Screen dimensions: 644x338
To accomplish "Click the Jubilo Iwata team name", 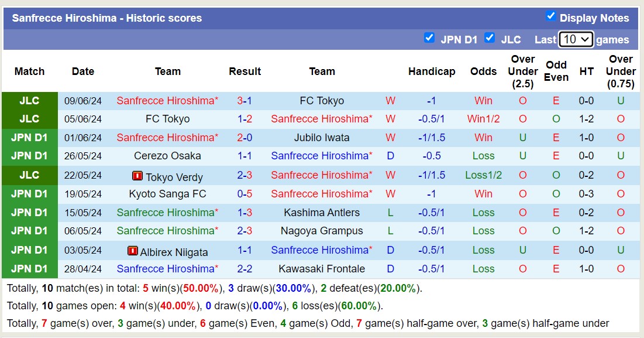I will [322, 138].
